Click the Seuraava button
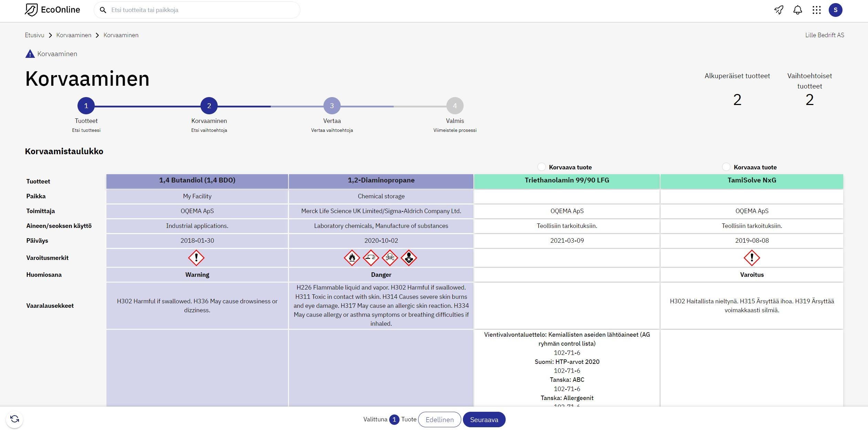 point(484,420)
